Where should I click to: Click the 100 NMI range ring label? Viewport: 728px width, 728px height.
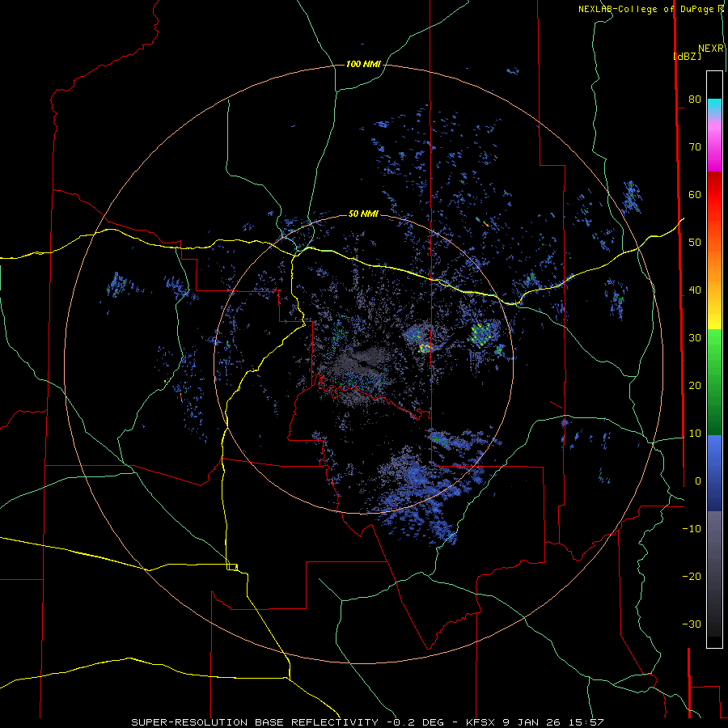[x=363, y=64]
